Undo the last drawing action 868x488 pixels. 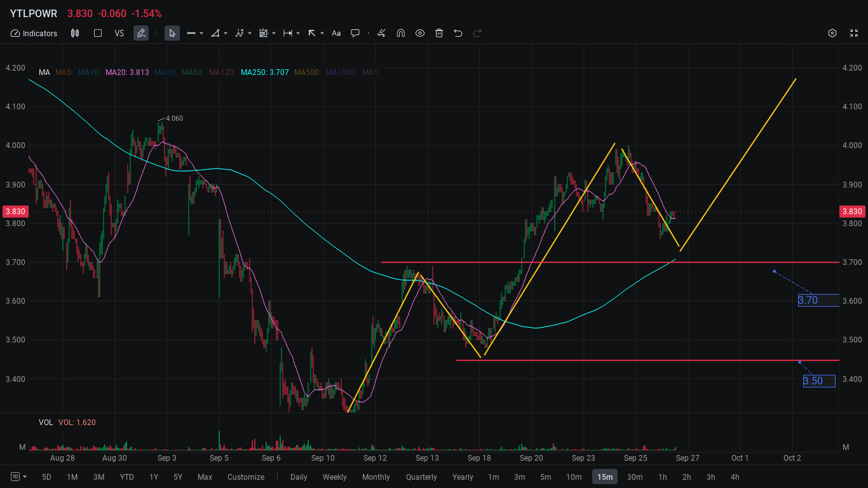tap(458, 33)
